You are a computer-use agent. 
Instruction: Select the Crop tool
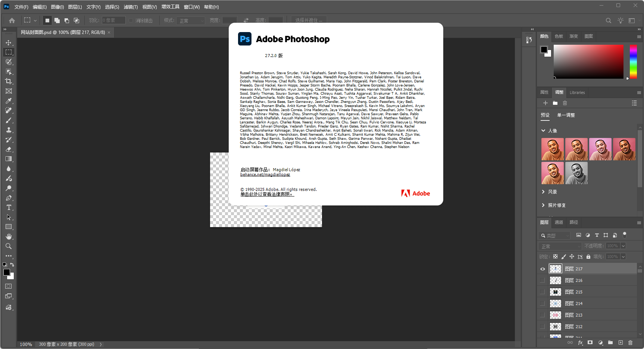point(8,81)
